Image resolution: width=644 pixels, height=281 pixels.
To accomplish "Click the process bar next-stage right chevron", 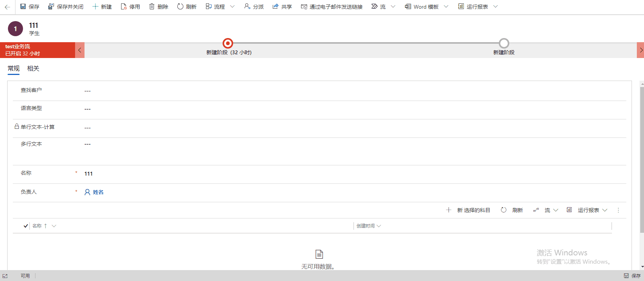I will [641, 50].
